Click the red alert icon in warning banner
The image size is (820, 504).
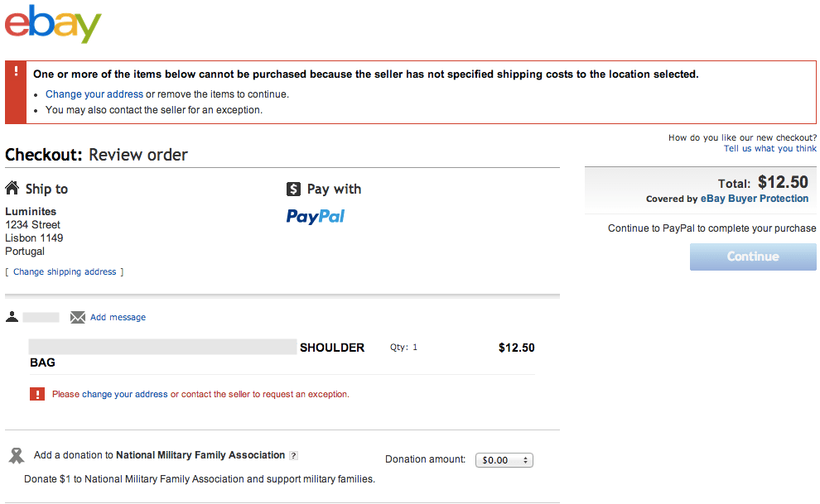15,73
